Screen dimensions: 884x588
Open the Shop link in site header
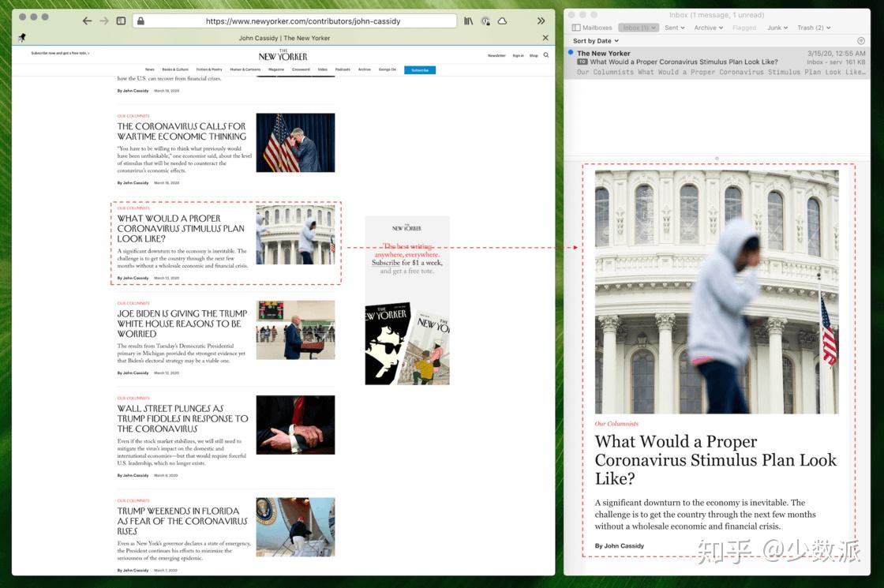coord(534,56)
